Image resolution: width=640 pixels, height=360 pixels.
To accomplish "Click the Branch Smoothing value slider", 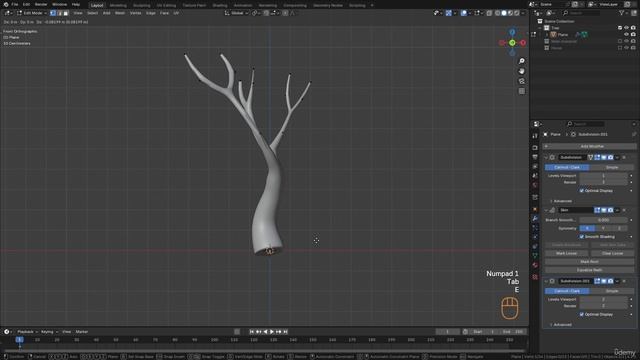I will point(603,220).
